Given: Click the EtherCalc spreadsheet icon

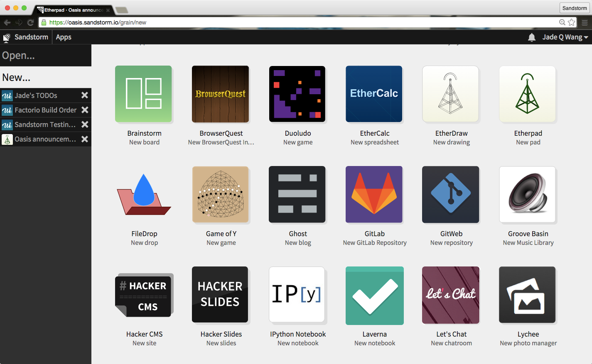Looking at the screenshot, I should (x=374, y=94).
